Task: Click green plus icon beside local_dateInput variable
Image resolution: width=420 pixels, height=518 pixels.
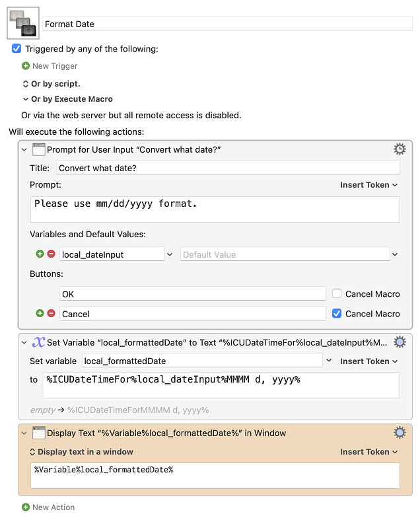Action: click(40, 254)
